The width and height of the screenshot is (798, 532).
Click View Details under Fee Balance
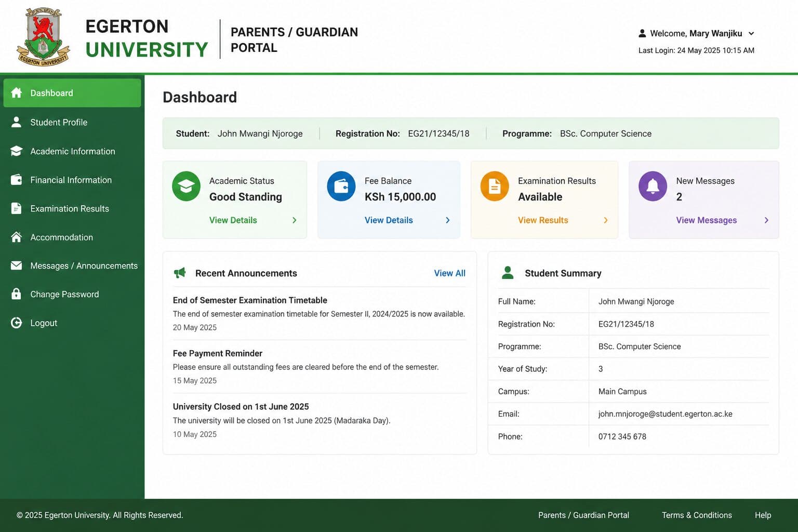(x=389, y=220)
